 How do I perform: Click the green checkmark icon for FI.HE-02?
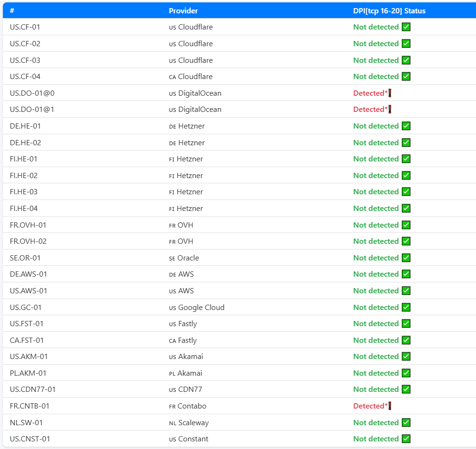(x=406, y=175)
